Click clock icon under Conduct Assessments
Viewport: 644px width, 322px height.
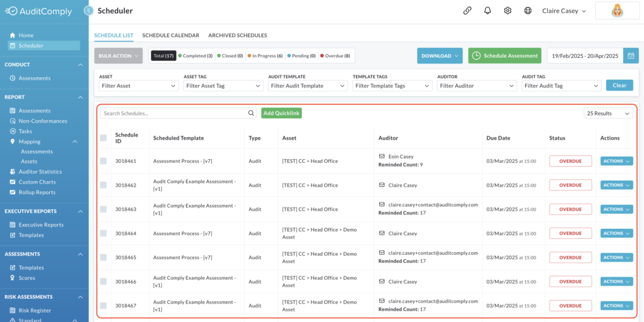click(x=13, y=78)
